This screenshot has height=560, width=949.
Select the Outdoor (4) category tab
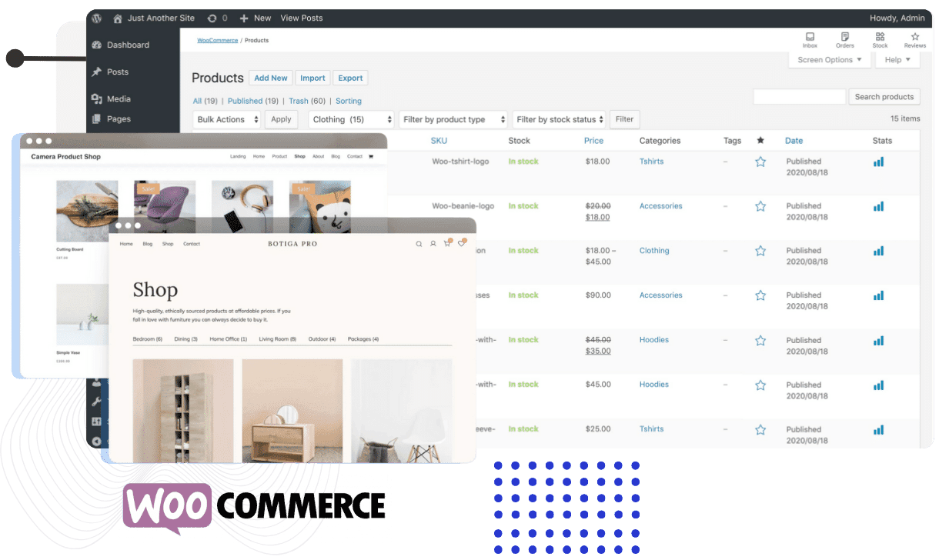pyautogui.click(x=322, y=339)
